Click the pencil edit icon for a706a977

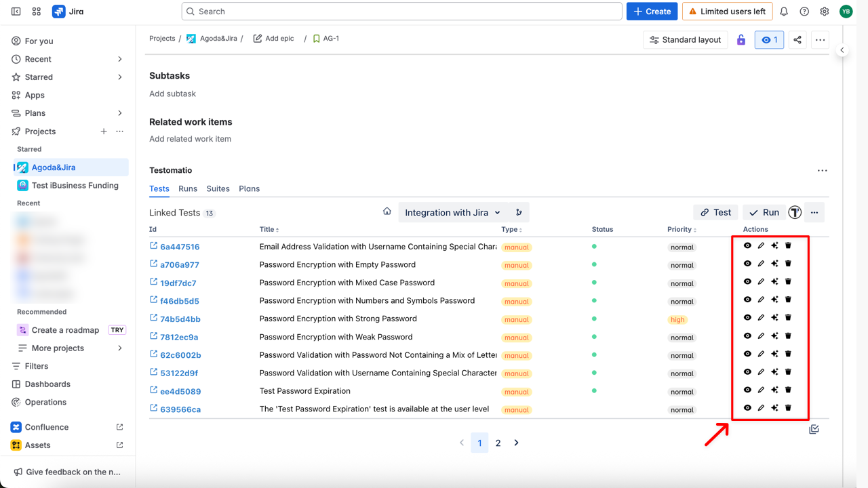[x=761, y=264]
